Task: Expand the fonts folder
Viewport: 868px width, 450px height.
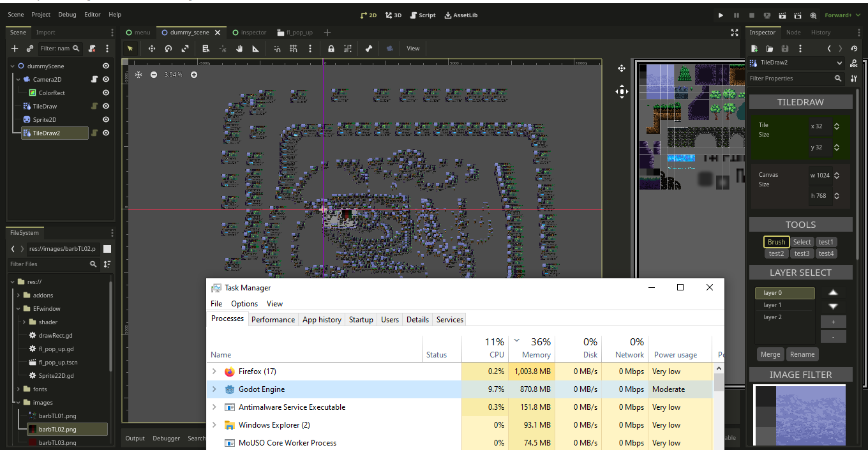Action: (x=19, y=389)
